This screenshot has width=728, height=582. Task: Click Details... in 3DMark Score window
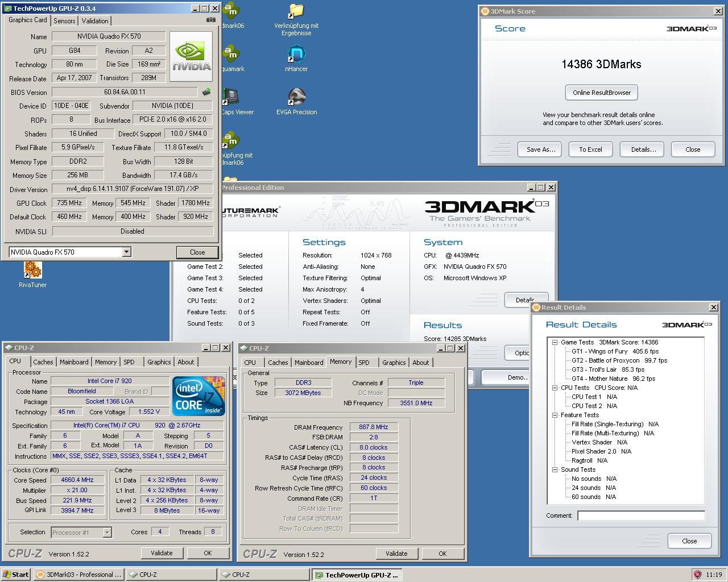(643, 149)
